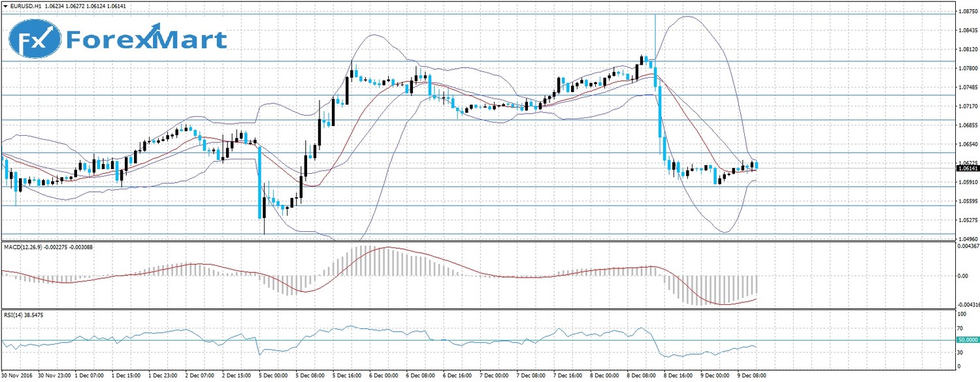Screen dimensions: 980x382
Task: Click the EURUSD,H1 symbol title text
Action: coord(27,6)
